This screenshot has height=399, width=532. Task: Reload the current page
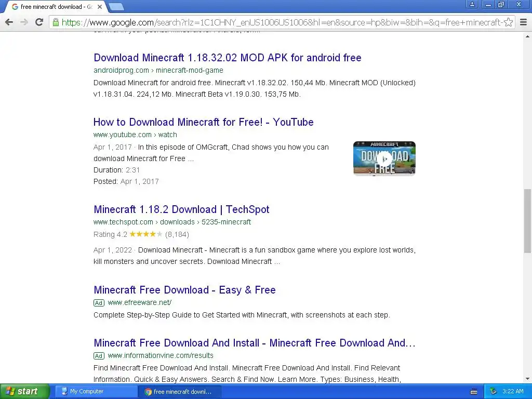click(39, 22)
